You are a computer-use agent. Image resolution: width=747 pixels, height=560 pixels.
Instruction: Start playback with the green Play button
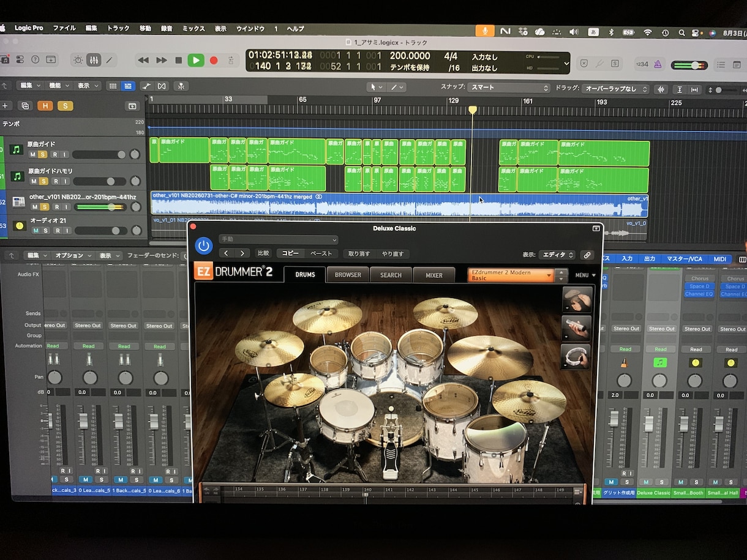pyautogui.click(x=195, y=60)
